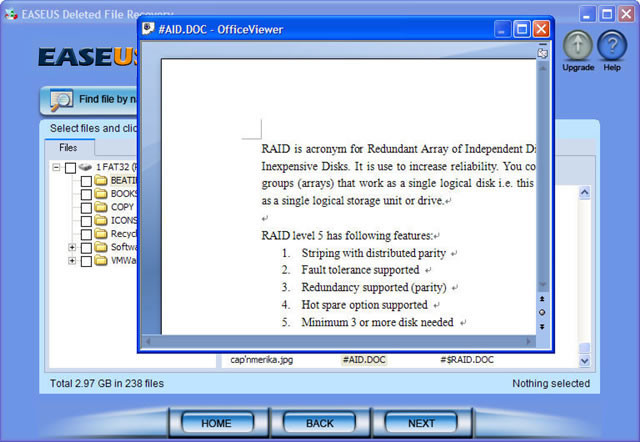640x442 pixels.
Task: Click the BACK button
Action: 320,423
